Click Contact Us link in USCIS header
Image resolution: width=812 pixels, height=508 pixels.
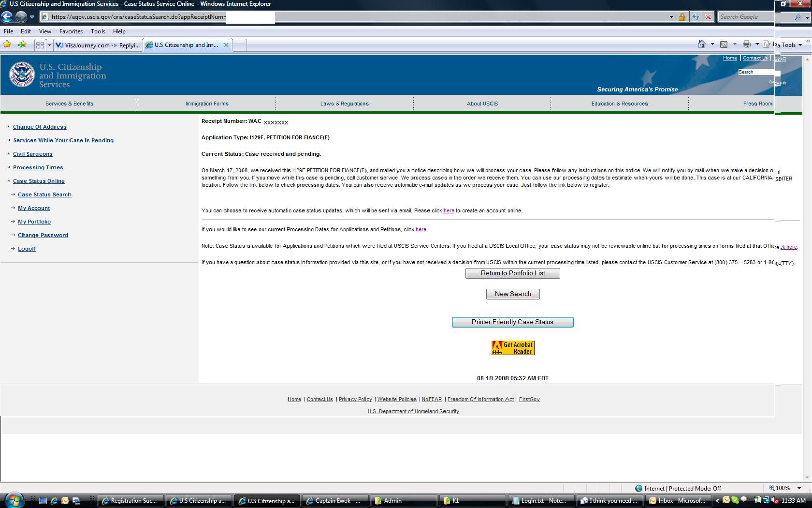[x=755, y=58]
